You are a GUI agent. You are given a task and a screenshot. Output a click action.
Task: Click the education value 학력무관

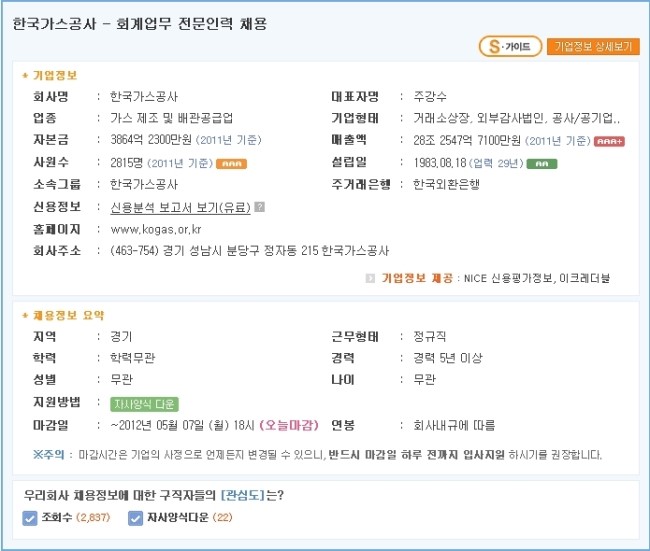click(x=133, y=358)
